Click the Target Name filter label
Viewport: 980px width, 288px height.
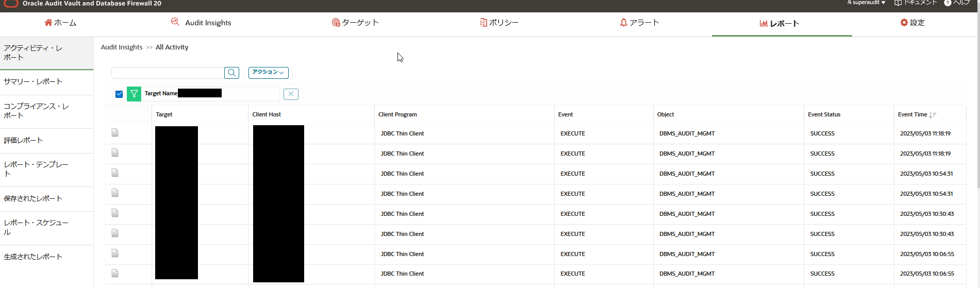tap(161, 94)
